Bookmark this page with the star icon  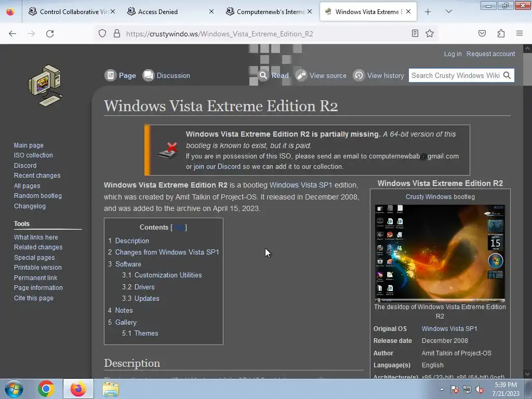tap(430, 33)
